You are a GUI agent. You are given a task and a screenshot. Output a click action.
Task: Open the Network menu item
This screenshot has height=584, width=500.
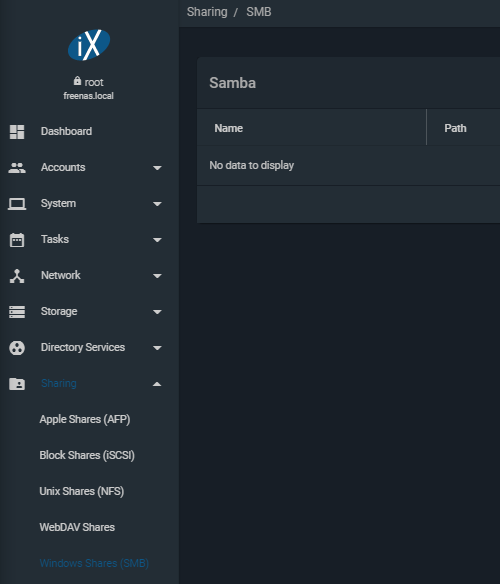pyautogui.click(x=60, y=275)
